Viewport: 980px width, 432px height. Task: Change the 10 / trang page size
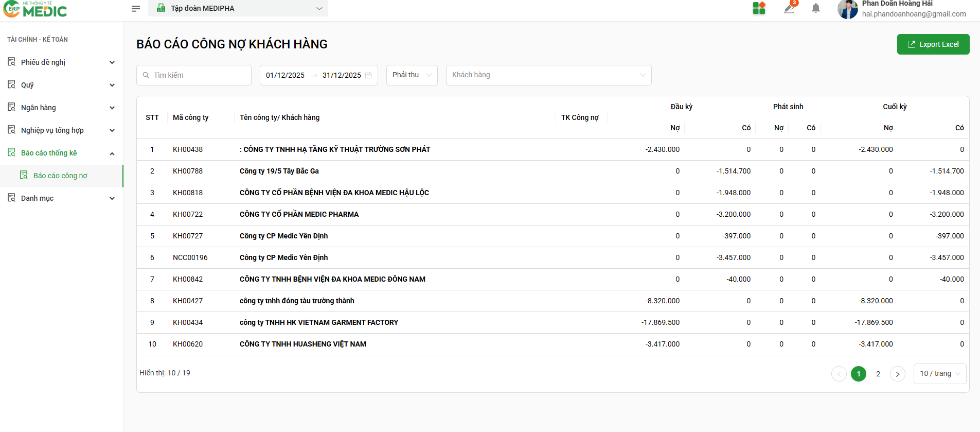click(x=939, y=374)
